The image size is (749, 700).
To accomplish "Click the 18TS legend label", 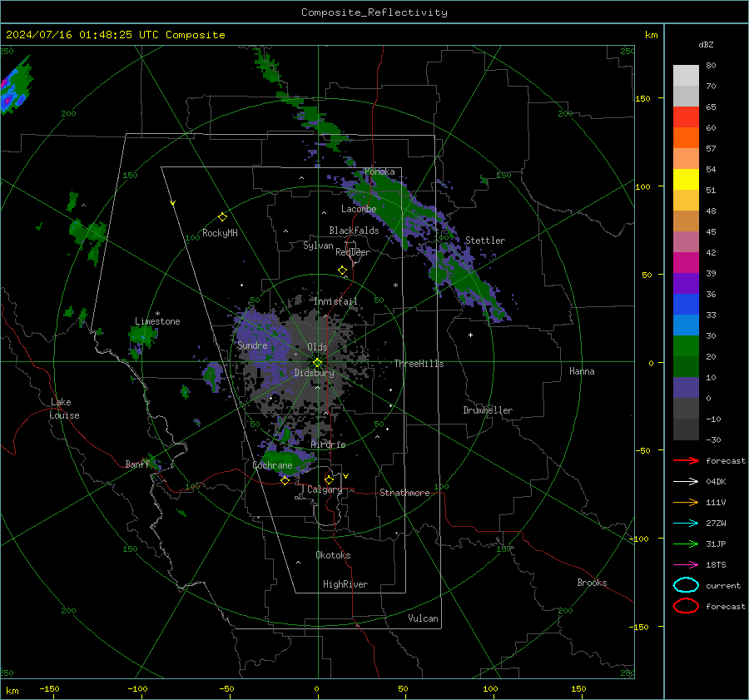I will coord(716,565).
